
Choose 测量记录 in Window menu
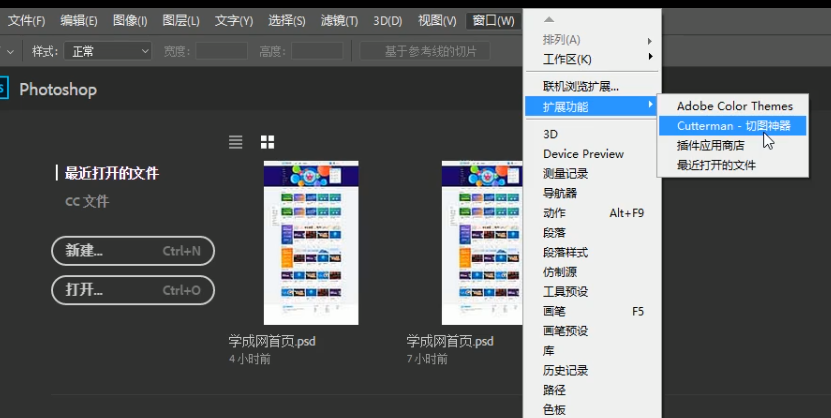(593, 174)
